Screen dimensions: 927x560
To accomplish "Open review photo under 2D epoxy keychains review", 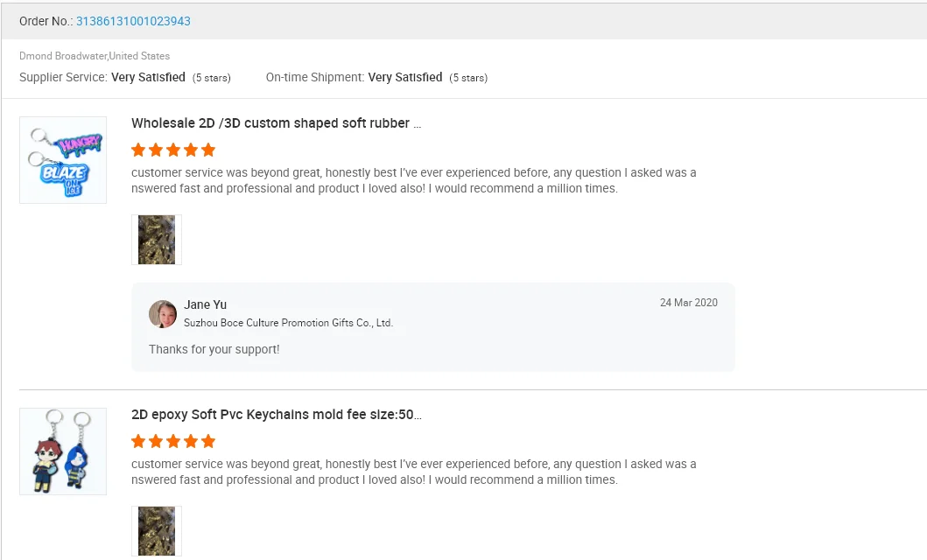I will pyautogui.click(x=157, y=531).
